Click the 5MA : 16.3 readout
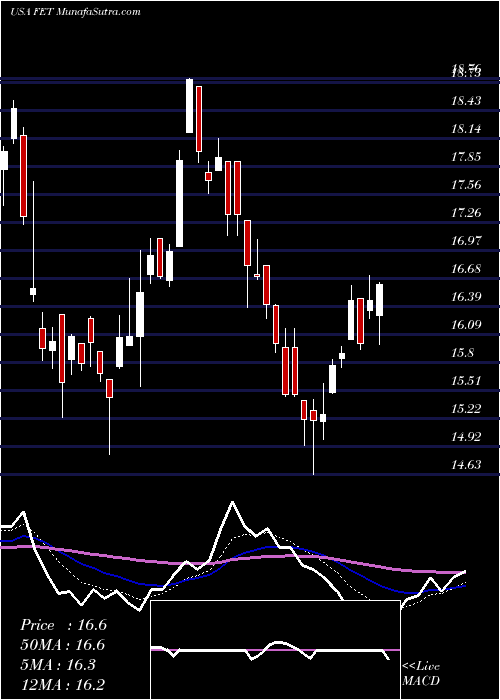The width and height of the screenshot is (500, 700). [58, 664]
